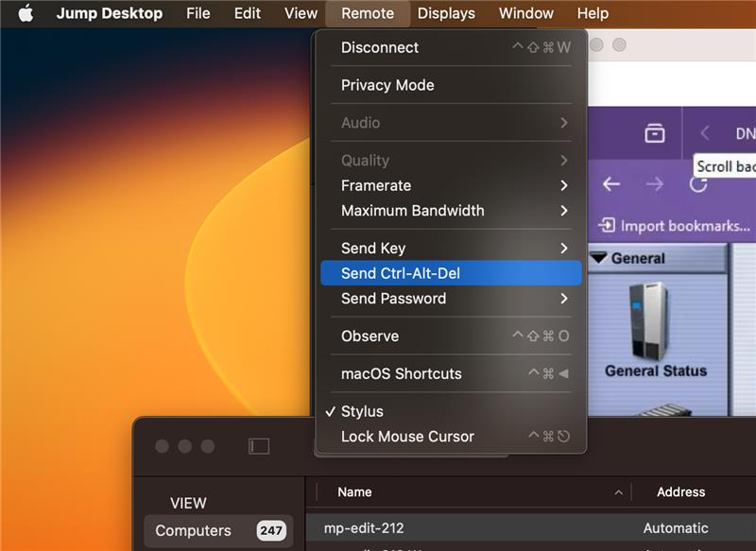Toggle Lock Mouse Cursor option
The height and width of the screenshot is (551, 756).
(407, 437)
